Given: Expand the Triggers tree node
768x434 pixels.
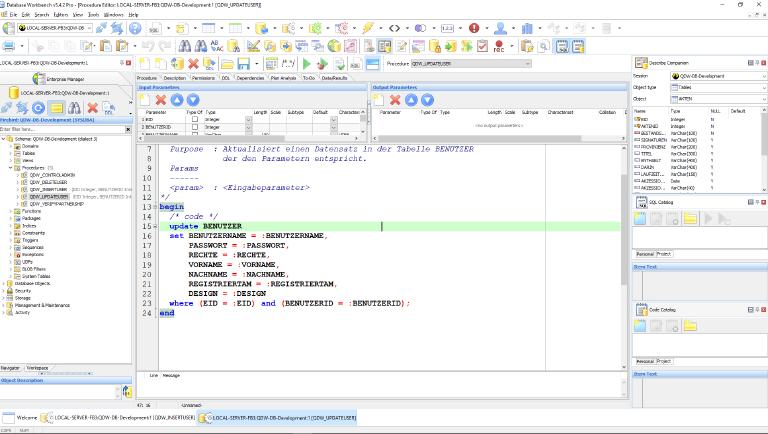Looking at the screenshot, I should [10, 240].
